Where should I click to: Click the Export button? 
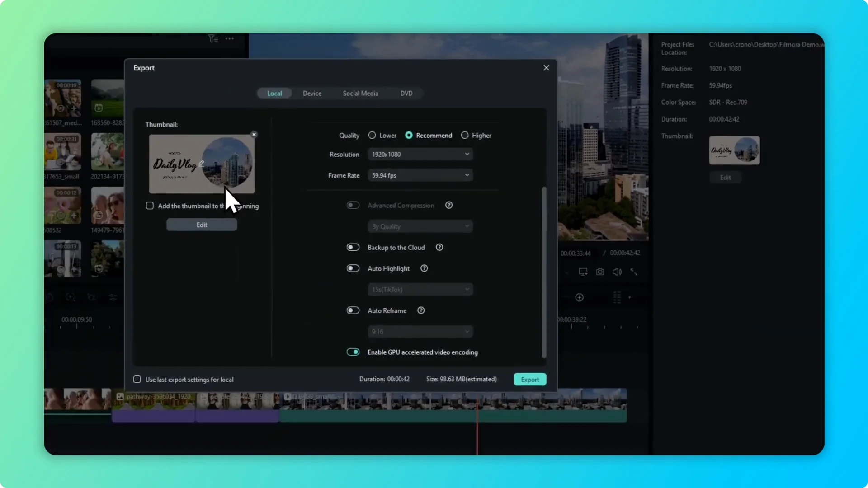(530, 379)
